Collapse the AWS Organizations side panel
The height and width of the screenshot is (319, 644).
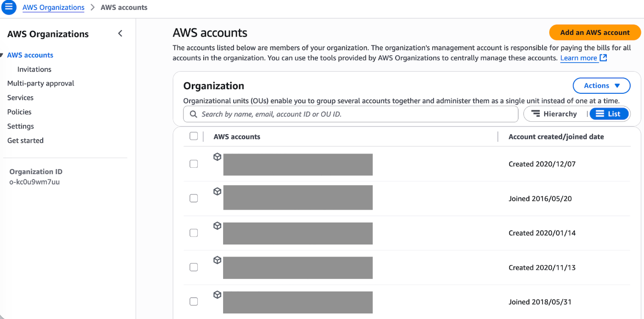click(x=120, y=34)
